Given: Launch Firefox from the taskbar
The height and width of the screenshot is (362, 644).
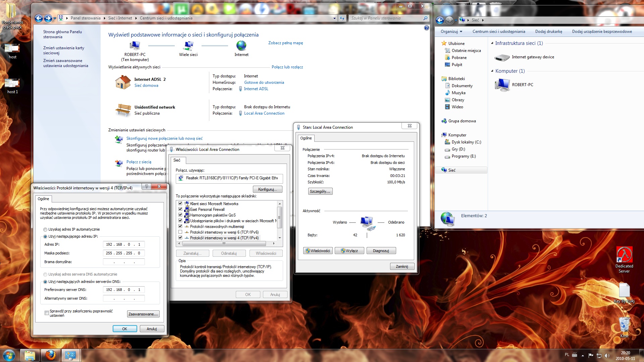Looking at the screenshot, I should coord(51,355).
